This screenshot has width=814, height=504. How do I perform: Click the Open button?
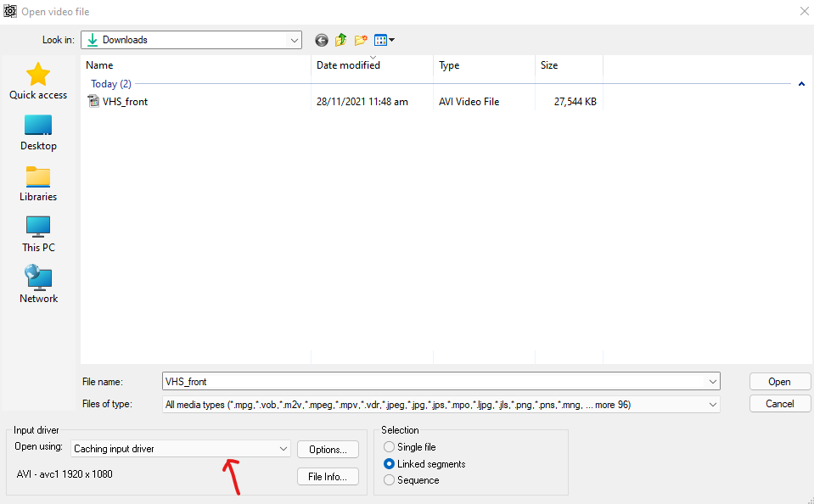point(780,382)
